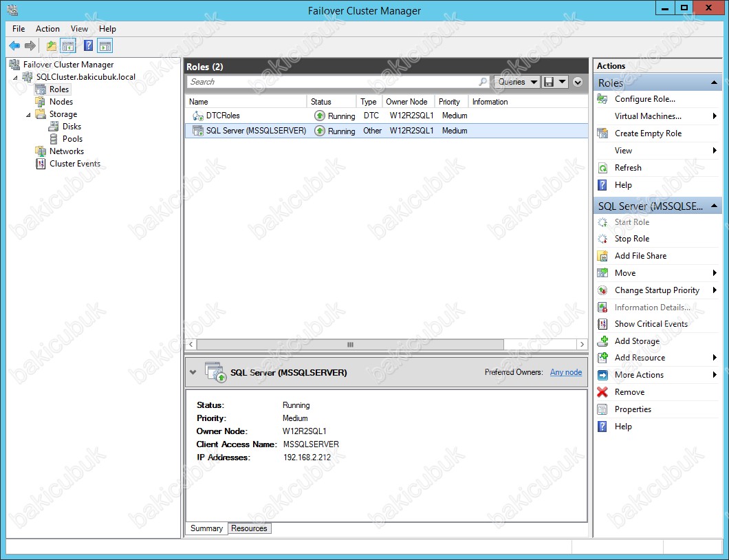Select Cluster Events in the tree
This screenshot has width=729, height=560.
pyautogui.click(x=75, y=164)
